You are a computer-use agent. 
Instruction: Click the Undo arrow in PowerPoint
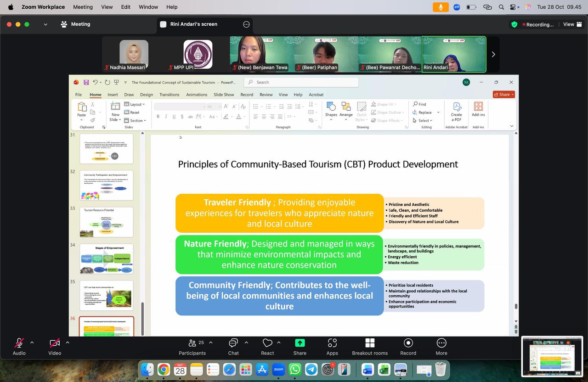[95, 82]
